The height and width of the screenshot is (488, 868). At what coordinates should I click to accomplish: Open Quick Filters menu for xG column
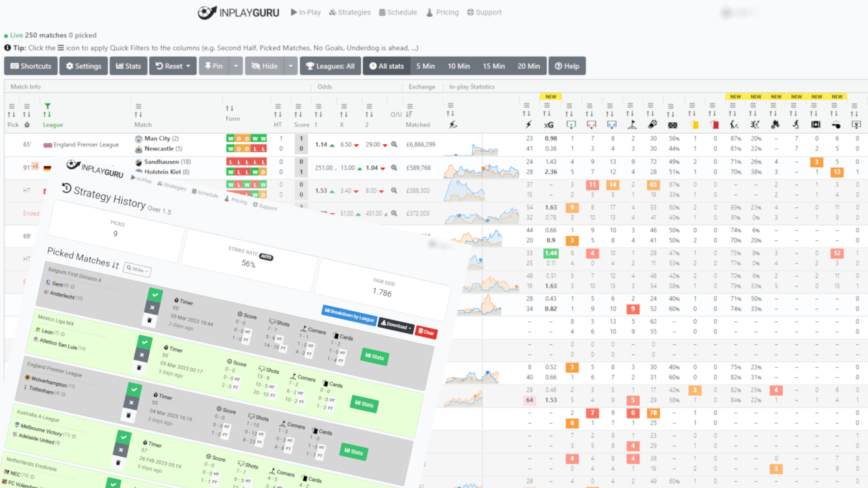[547, 105]
